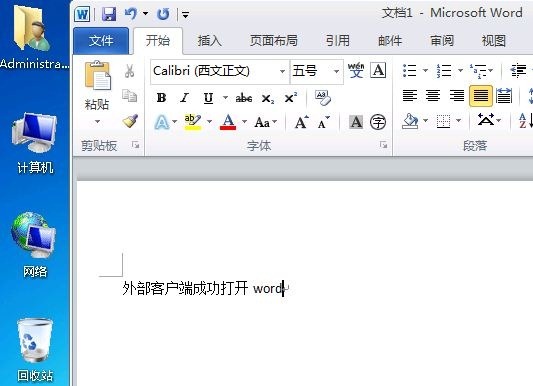Apply numbered list
533x386 pixels.
coord(444,71)
